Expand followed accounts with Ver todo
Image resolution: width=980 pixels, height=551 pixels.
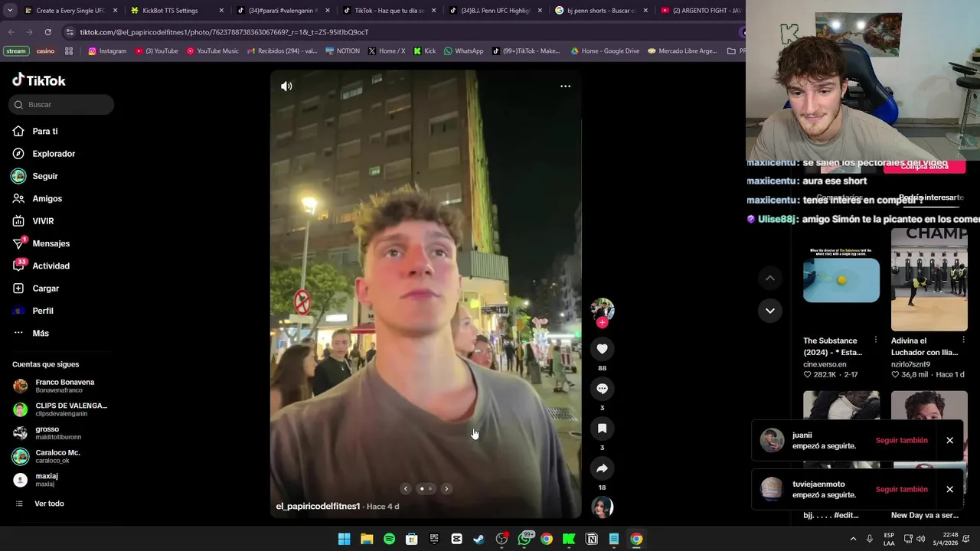click(x=49, y=504)
